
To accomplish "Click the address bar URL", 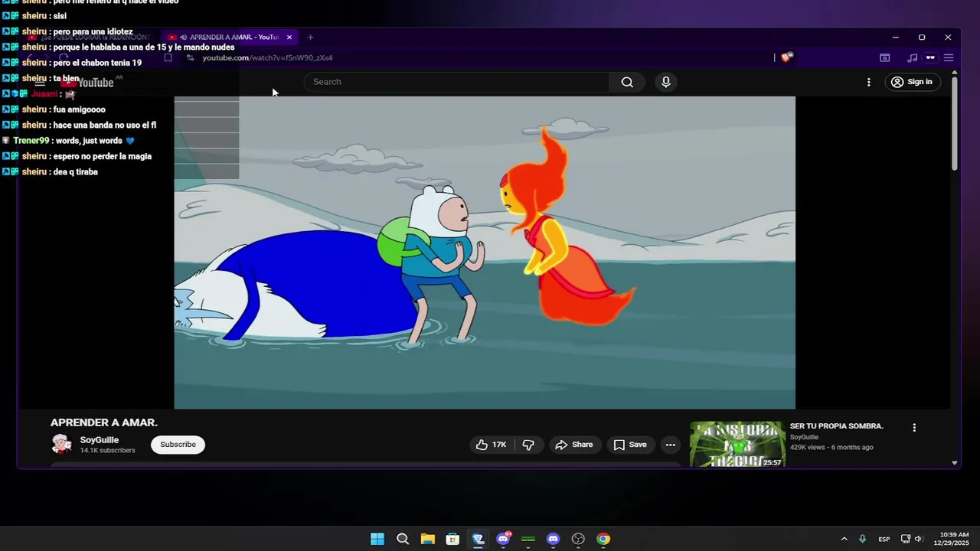I will tap(267, 57).
